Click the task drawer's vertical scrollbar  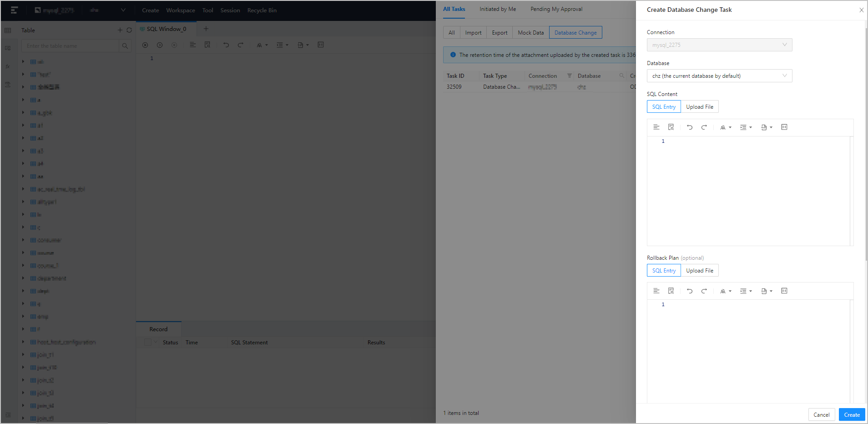[x=866, y=143]
